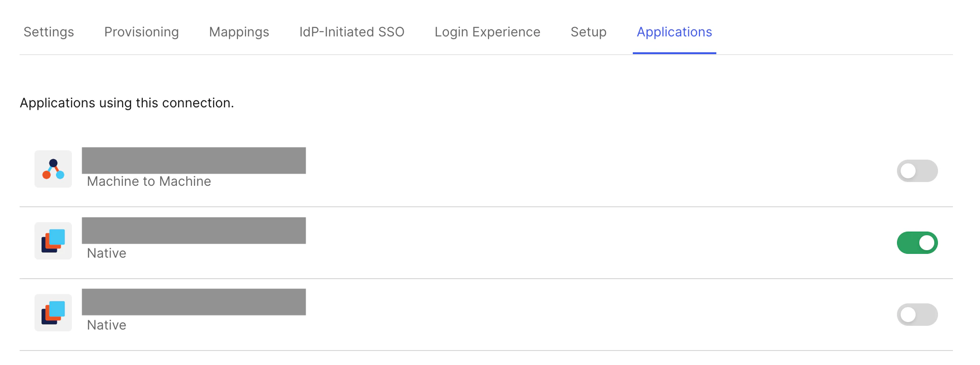Click the 'Machine to Machine' type label
This screenshot has height=365, width=980.
tap(149, 181)
